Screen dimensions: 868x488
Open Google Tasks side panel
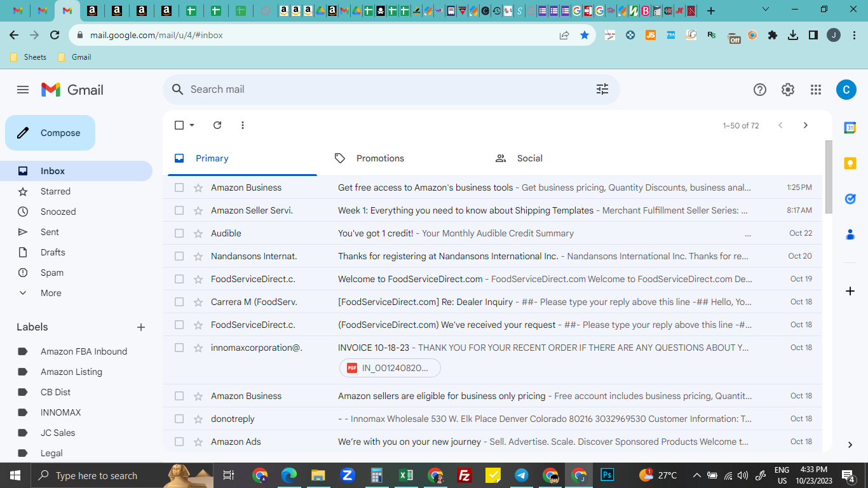click(x=850, y=199)
